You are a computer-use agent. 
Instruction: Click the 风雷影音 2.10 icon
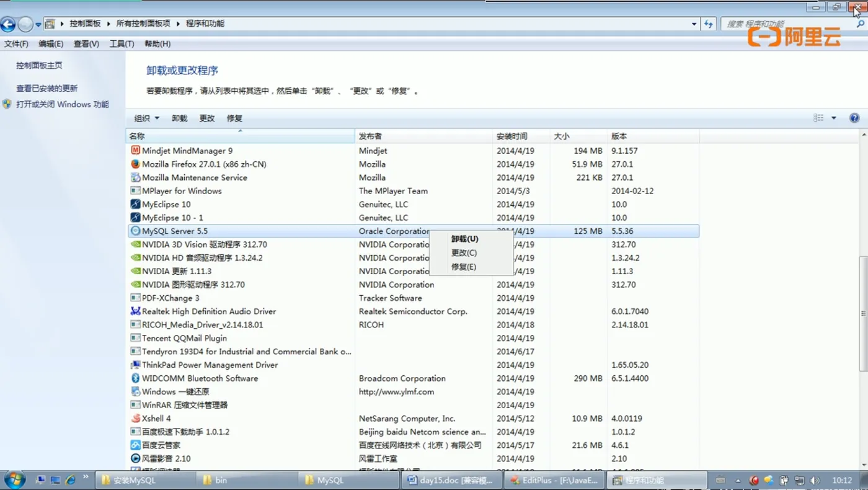[135, 458]
